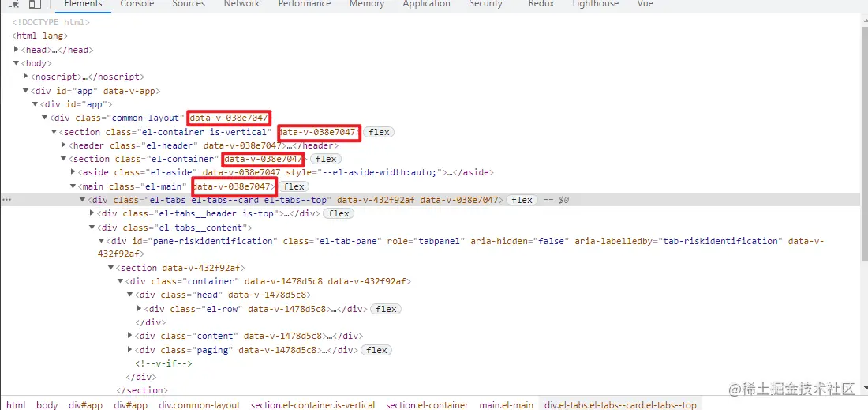This screenshot has height=410, width=868.
Task: Collapse the el-tabs__content div
Action: pos(92,228)
